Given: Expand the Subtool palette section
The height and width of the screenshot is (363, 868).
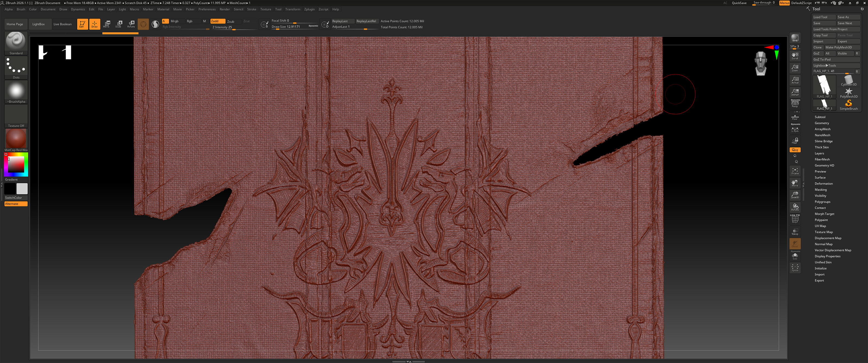Looking at the screenshot, I should click(820, 117).
